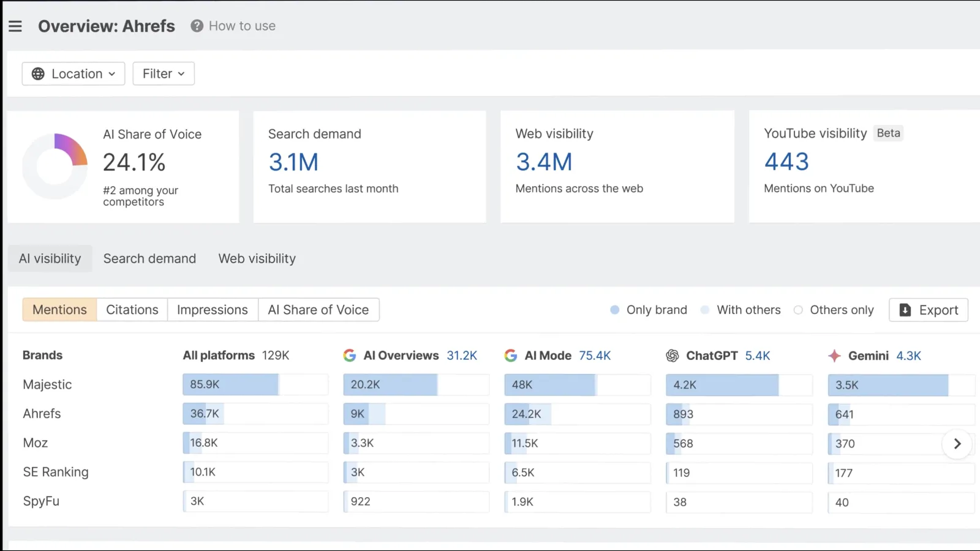Toggle the Others only legend filter

[834, 310]
